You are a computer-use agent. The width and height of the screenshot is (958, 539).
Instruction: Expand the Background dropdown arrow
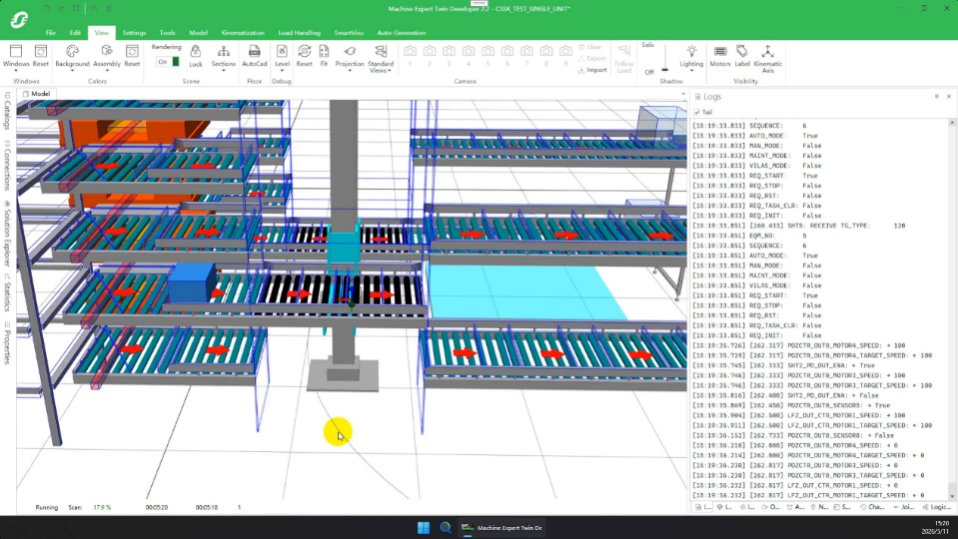coord(72,70)
